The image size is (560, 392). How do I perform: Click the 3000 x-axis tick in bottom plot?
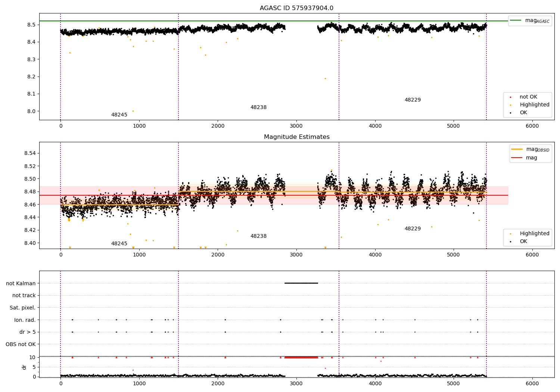[296, 383]
